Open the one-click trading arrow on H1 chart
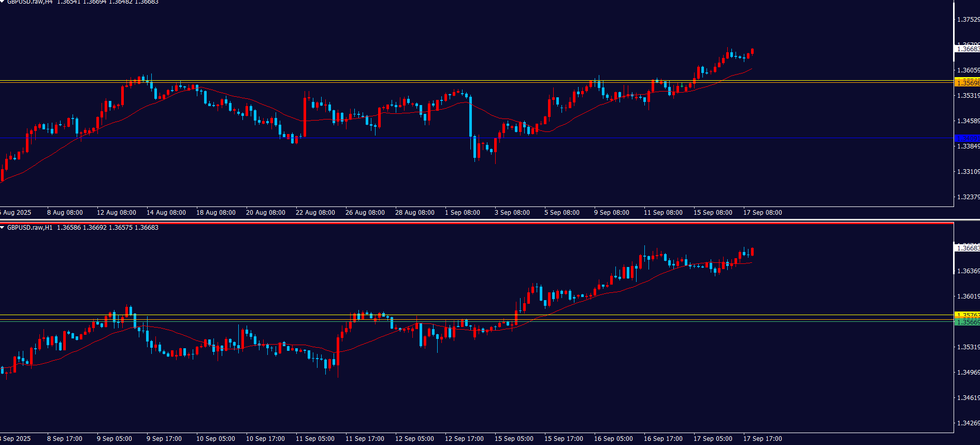 pyautogui.click(x=3, y=228)
